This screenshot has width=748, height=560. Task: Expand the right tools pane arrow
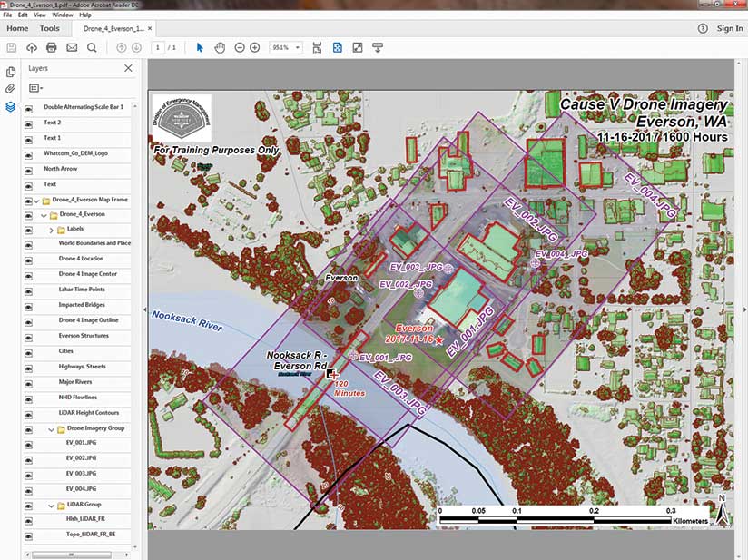pos(744,309)
